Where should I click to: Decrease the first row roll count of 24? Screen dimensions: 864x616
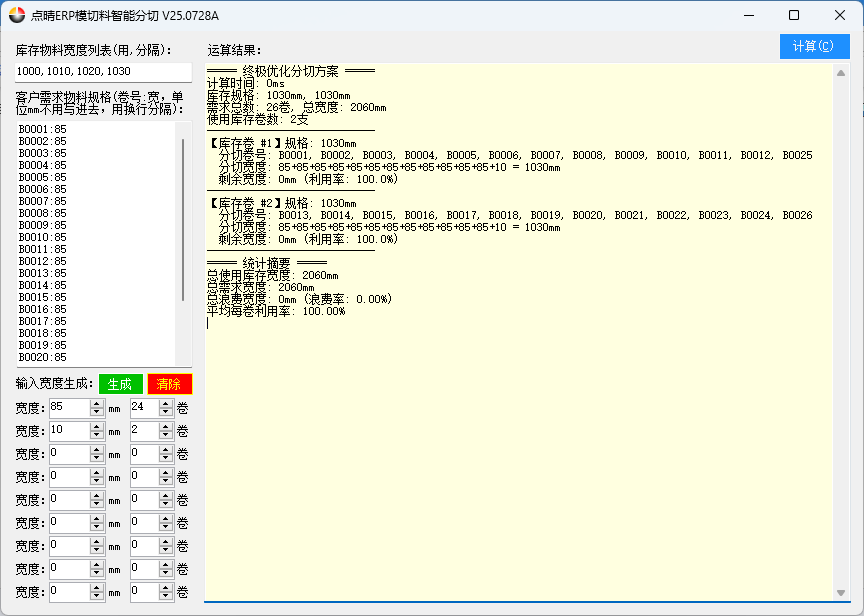click(x=165, y=412)
